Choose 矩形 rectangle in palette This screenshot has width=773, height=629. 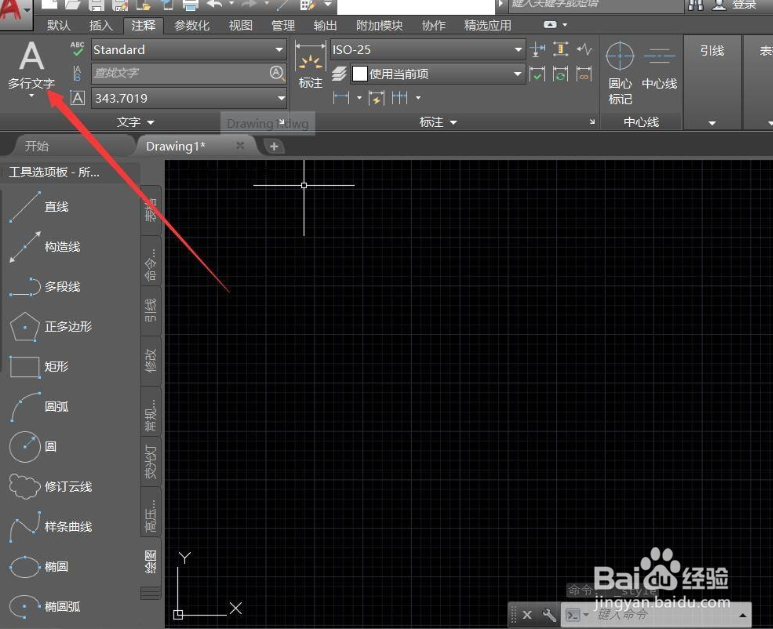pyautogui.click(x=39, y=366)
